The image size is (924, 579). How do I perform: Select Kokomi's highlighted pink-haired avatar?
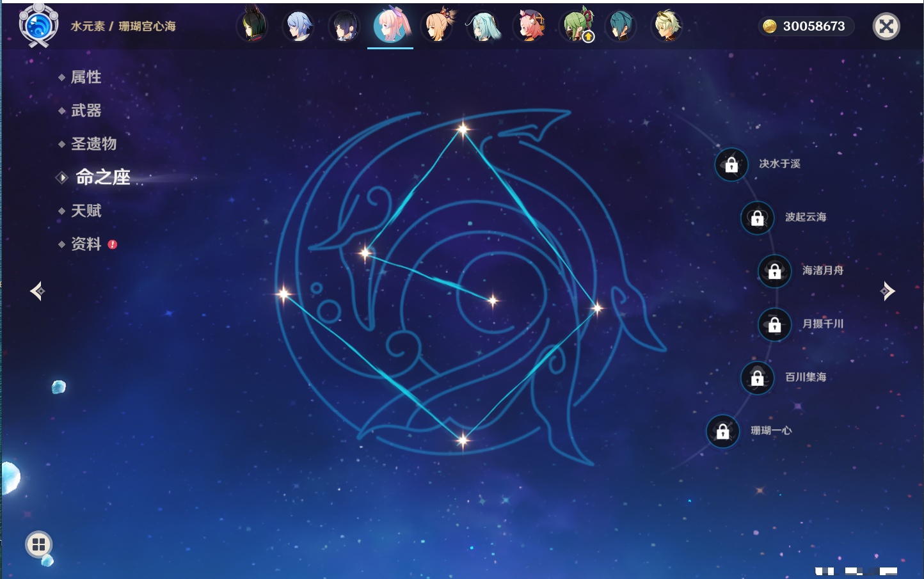click(x=390, y=26)
